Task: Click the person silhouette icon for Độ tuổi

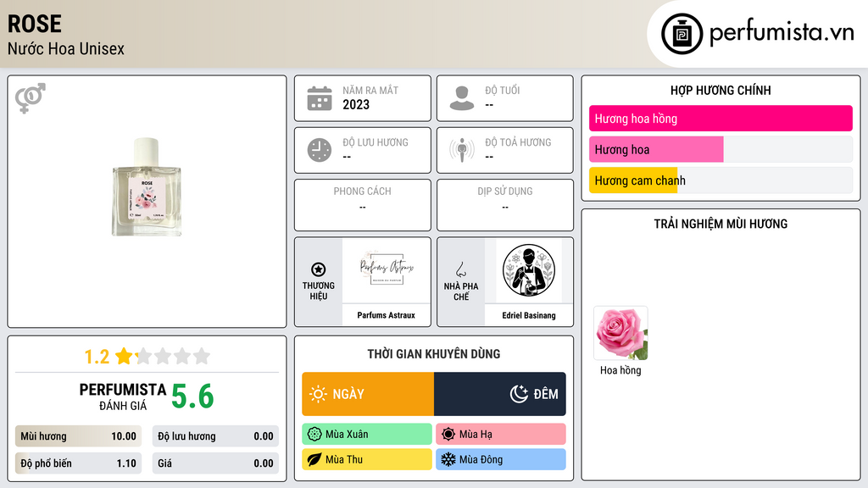Action: [x=462, y=98]
